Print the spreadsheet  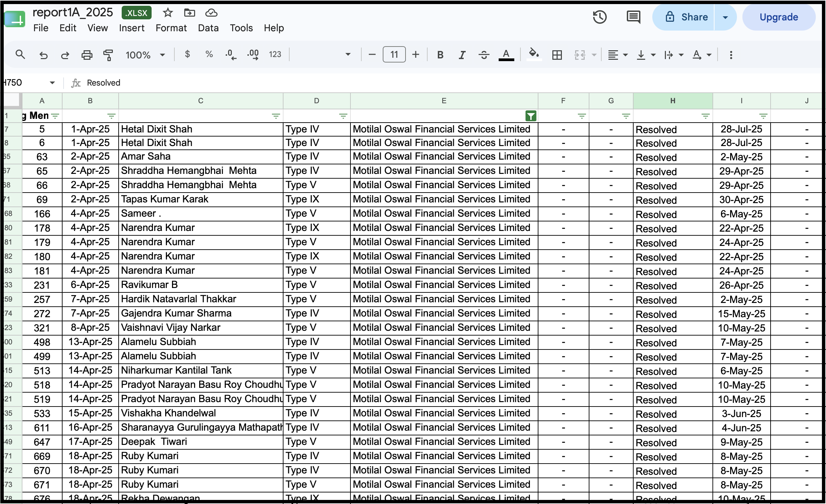(x=87, y=55)
